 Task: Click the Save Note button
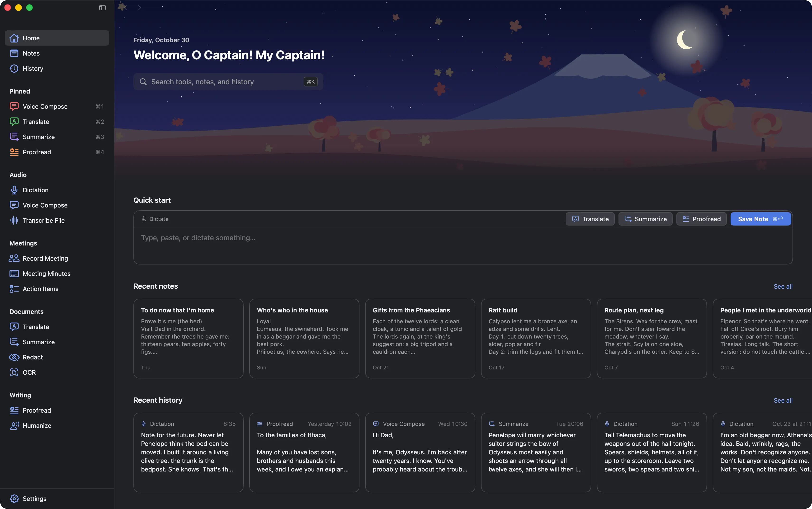click(760, 219)
